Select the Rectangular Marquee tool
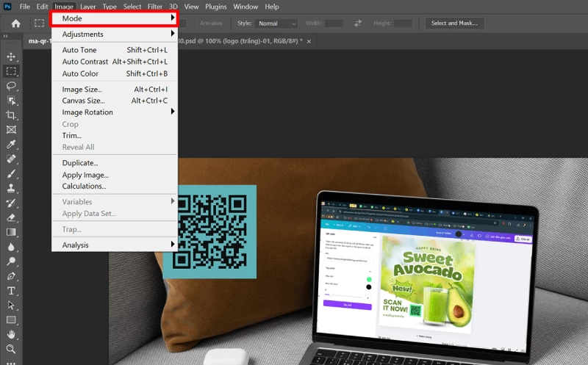Screen dimensions: 588x365 click(x=11, y=71)
